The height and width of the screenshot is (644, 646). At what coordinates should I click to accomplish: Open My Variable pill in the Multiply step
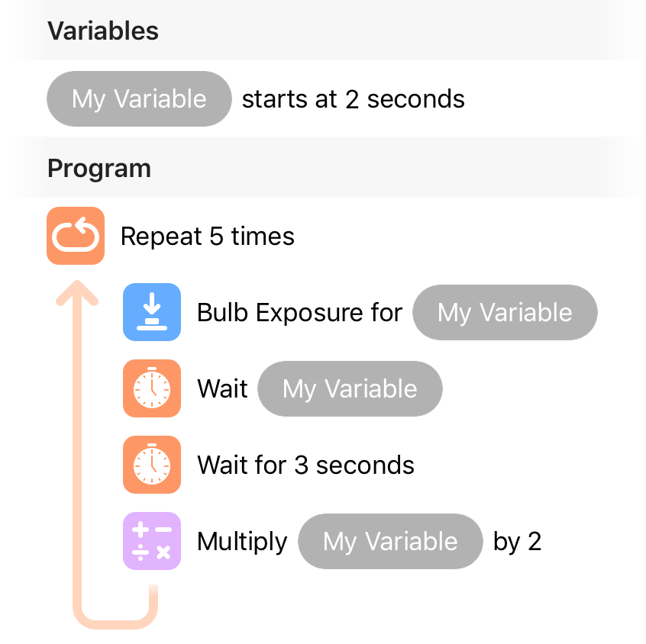pos(390,541)
